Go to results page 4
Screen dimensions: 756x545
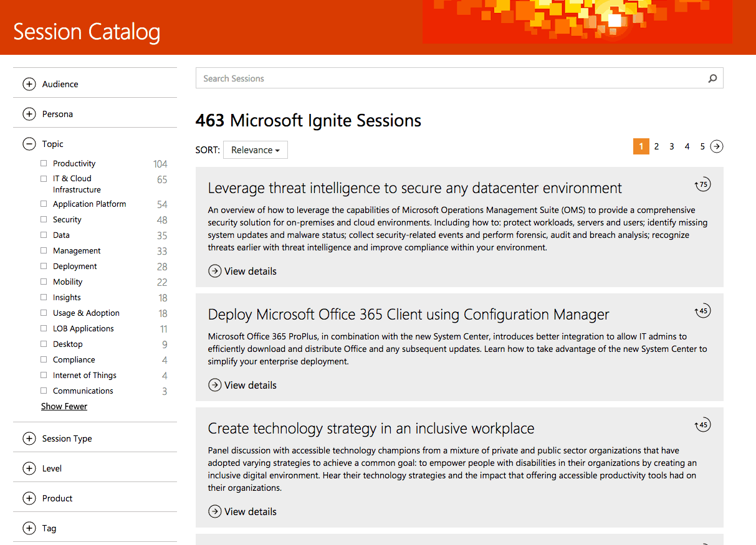click(687, 146)
